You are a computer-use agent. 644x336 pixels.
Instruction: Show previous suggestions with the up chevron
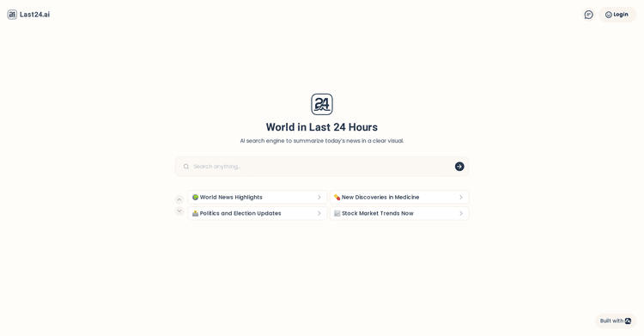tap(179, 199)
